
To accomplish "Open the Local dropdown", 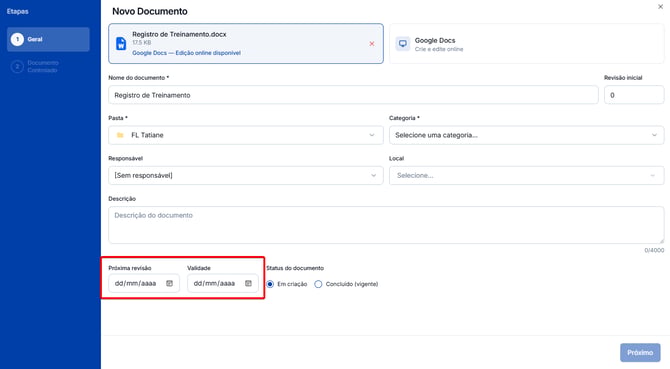I will coord(526,176).
